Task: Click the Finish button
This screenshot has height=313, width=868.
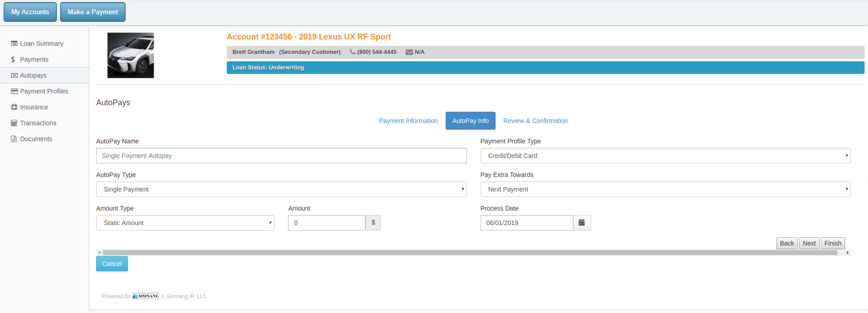Action: click(x=833, y=243)
